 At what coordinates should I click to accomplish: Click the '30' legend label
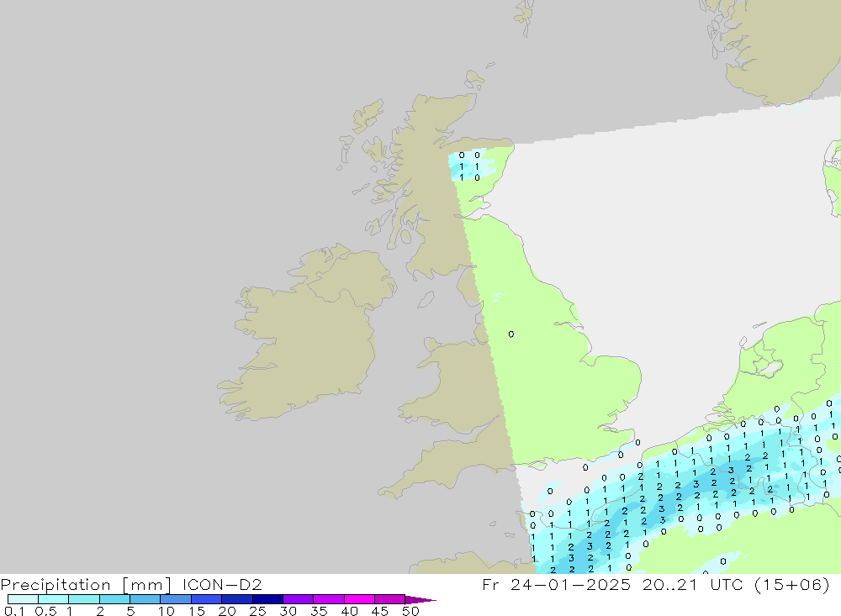tap(288, 611)
